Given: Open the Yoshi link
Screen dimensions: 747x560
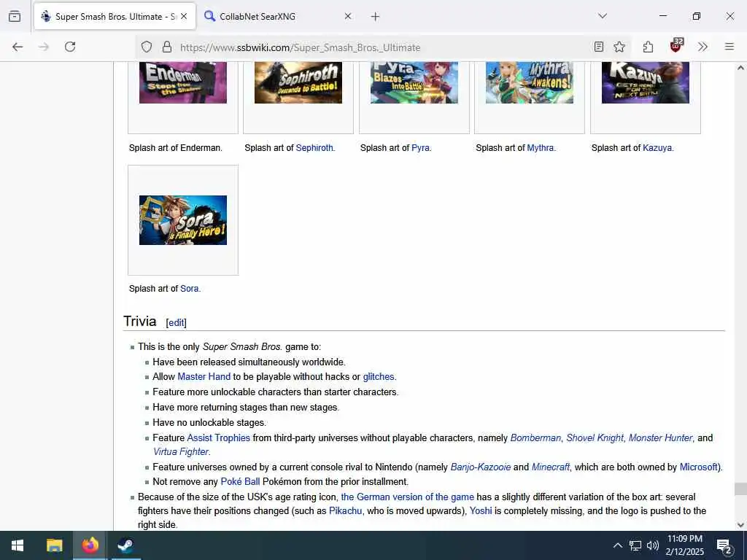Looking at the screenshot, I should pyautogui.click(x=481, y=511).
